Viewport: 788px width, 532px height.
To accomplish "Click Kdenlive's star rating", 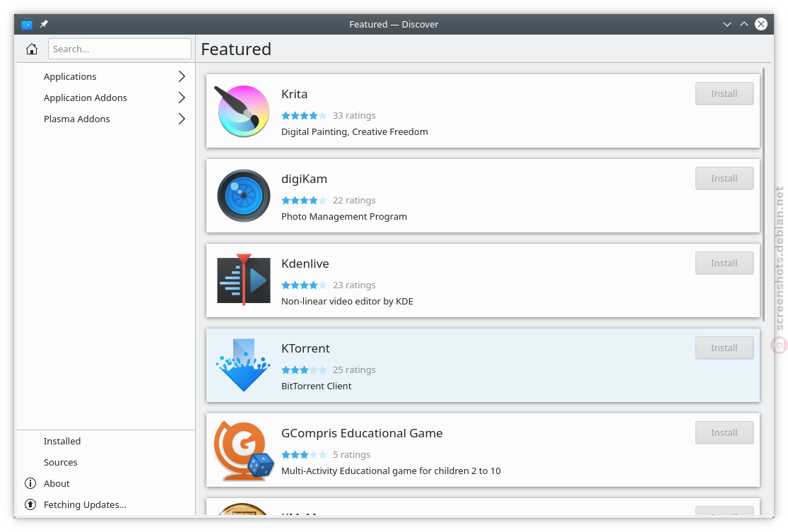I will pyautogui.click(x=304, y=285).
